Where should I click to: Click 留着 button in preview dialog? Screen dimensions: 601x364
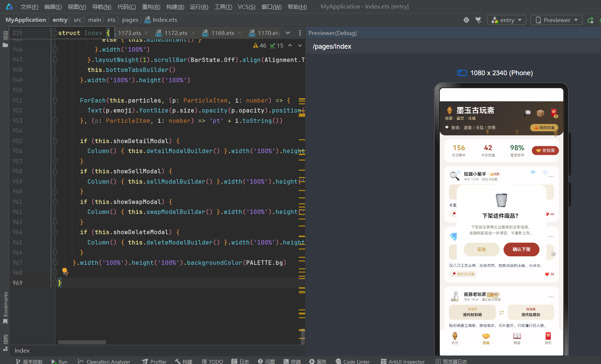(x=481, y=249)
